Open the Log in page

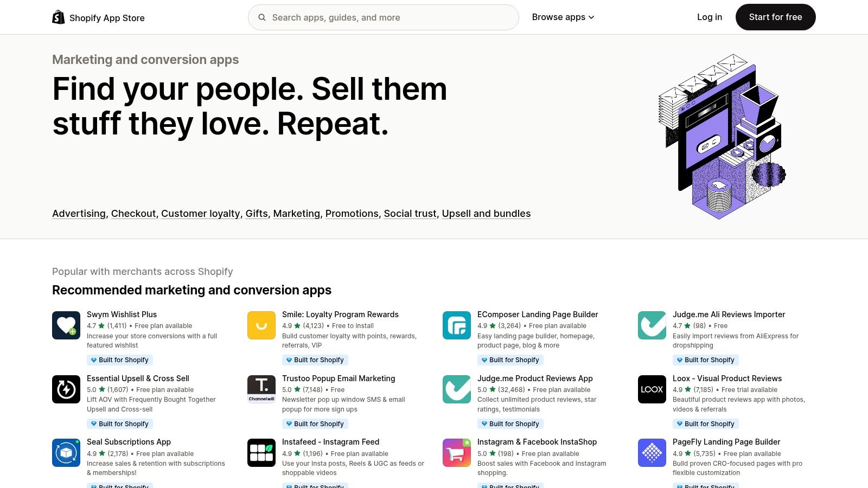tap(709, 17)
